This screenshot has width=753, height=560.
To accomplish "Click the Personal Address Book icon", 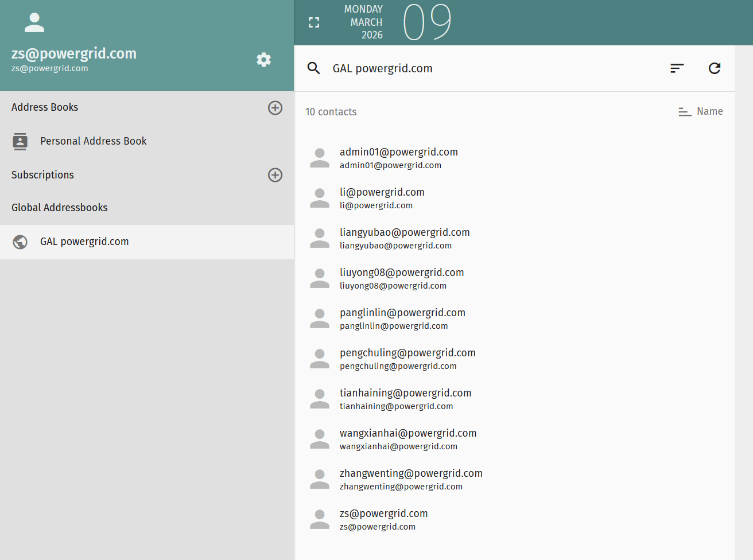I will pyautogui.click(x=20, y=141).
